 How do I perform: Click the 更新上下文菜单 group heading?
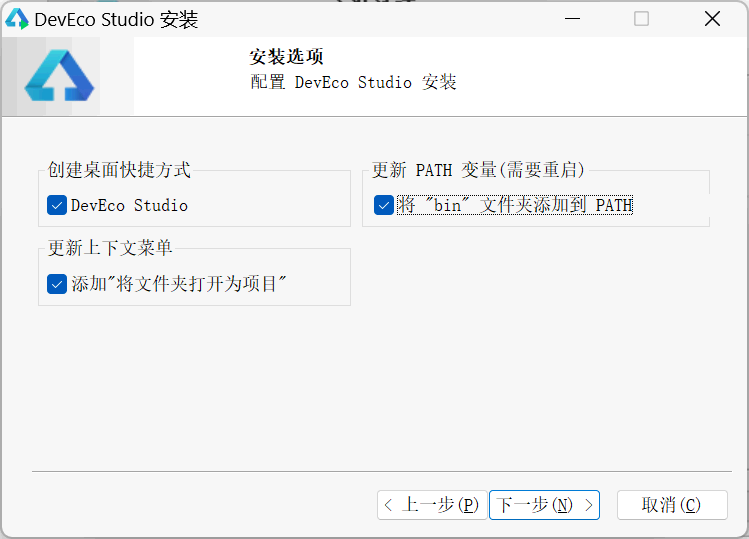coord(110,248)
